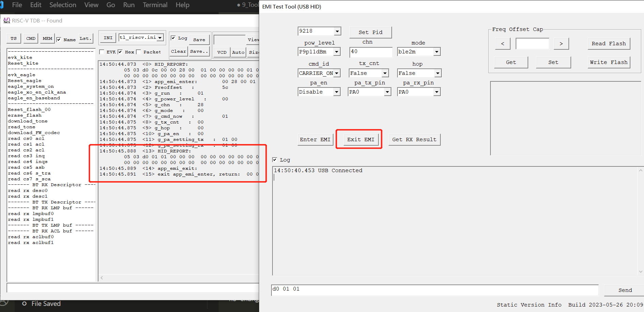Click the INI button
This screenshot has width=644, height=312.
point(108,38)
